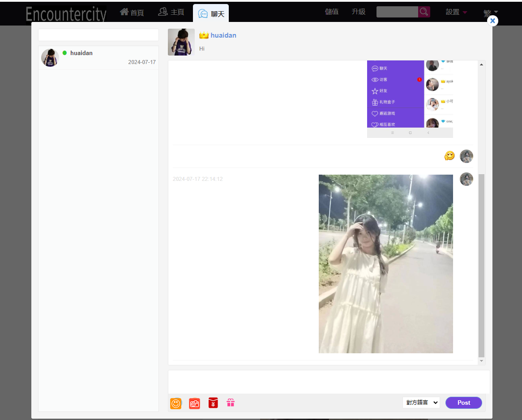Click the gold crown icon beside huaidan
The width and height of the screenshot is (522, 420).
tap(204, 35)
